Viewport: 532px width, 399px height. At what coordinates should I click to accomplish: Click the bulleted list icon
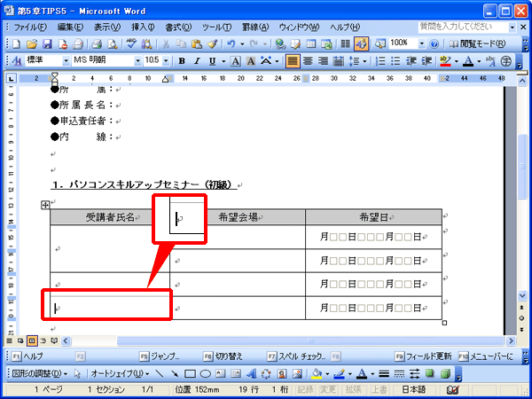click(x=396, y=61)
